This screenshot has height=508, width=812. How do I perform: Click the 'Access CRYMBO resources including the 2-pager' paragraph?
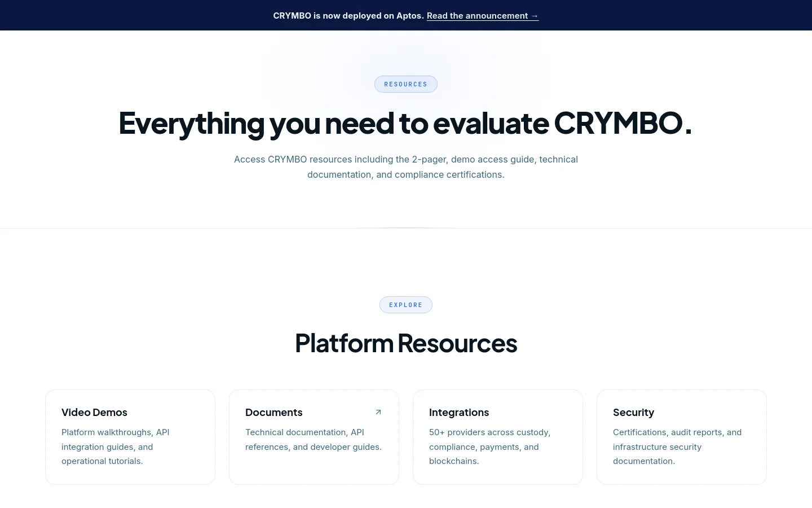pyautogui.click(x=406, y=167)
